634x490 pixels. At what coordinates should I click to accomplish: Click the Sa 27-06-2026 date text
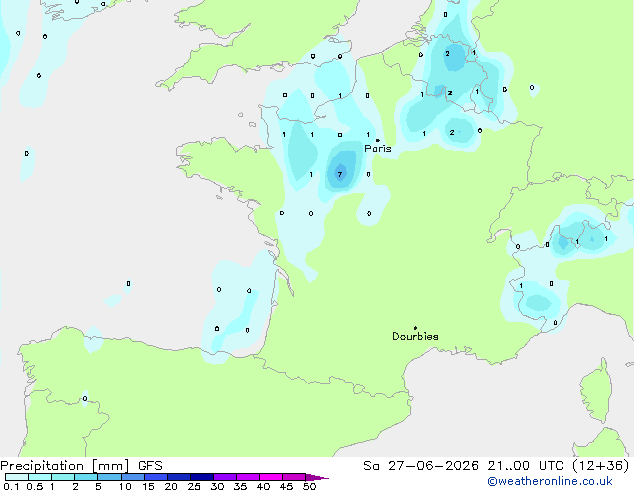421,466
